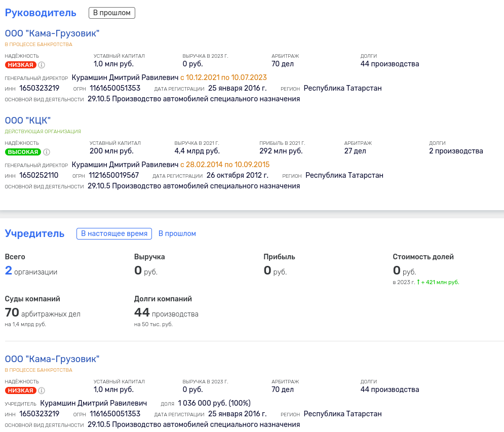
Task: Select ОГРН 1161650051353 in Учредитель section
Action: click(x=115, y=414)
